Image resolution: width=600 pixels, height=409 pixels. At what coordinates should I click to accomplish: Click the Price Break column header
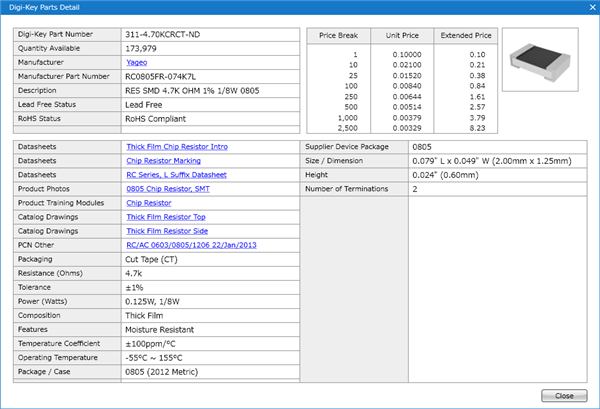(x=338, y=35)
